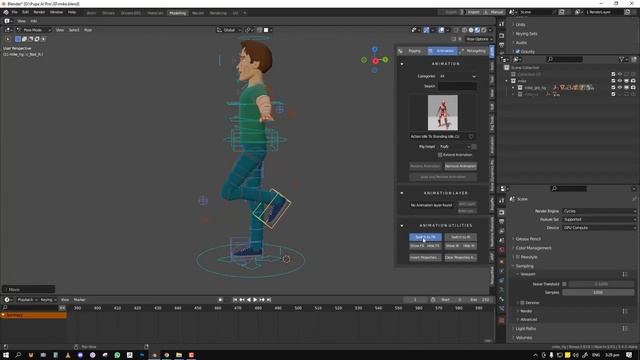640x360 pixels.
Task: Click favorite heart icon beside animation name
Action: [471, 136]
